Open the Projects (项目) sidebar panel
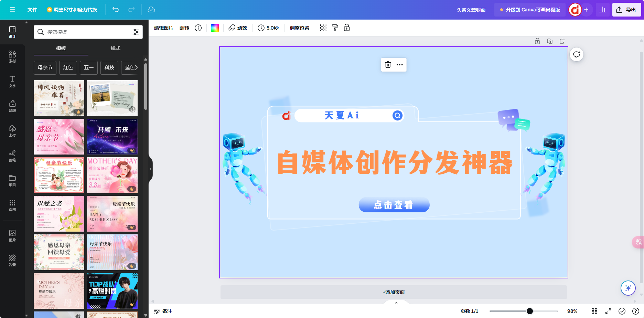Image resolution: width=644 pixels, height=318 pixels. click(x=12, y=181)
